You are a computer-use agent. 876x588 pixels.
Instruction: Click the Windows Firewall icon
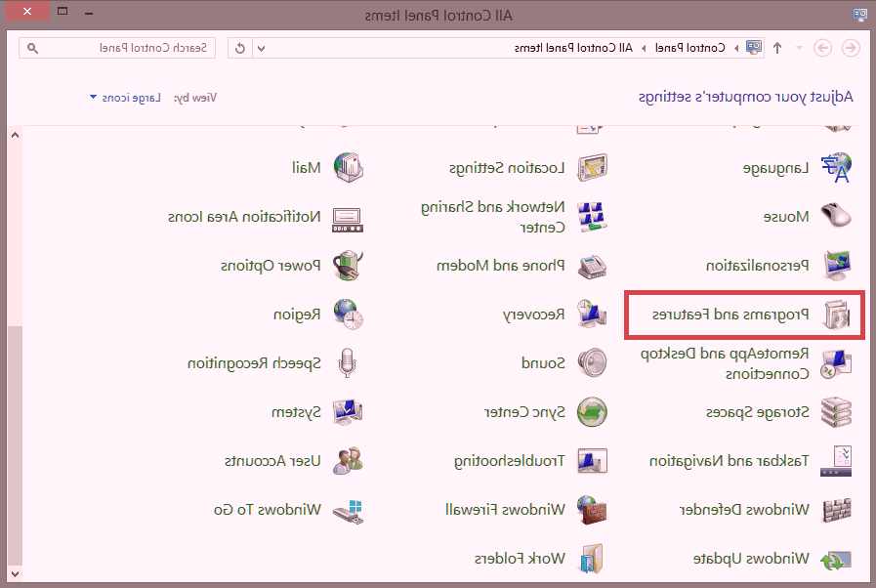(592, 510)
